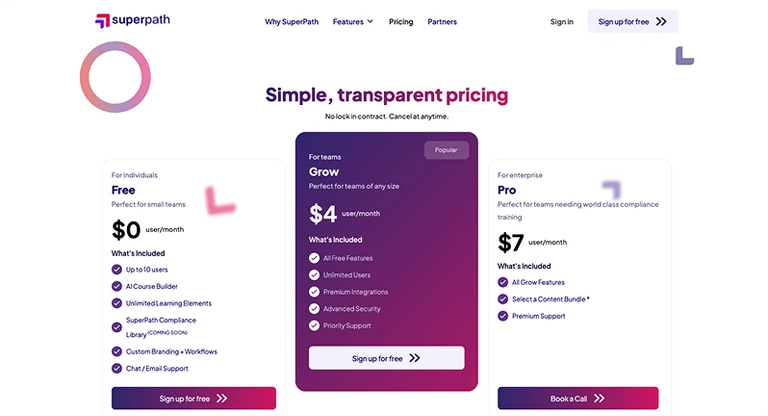Go to the Pricing menu item
This screenshot has width=768, height=416.
(x=401, y=21)
